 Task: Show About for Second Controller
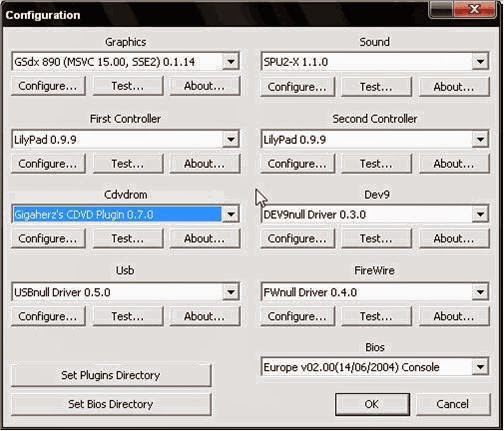(454, 164)
